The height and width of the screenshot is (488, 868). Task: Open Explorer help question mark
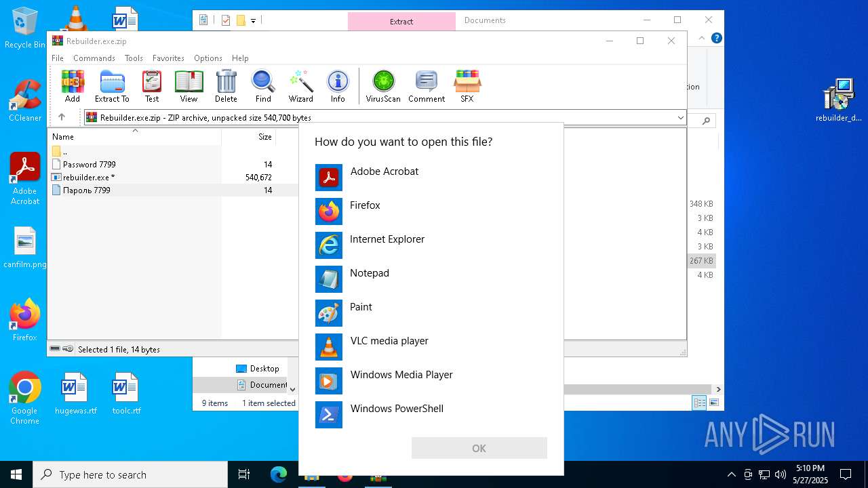[716, 38]
